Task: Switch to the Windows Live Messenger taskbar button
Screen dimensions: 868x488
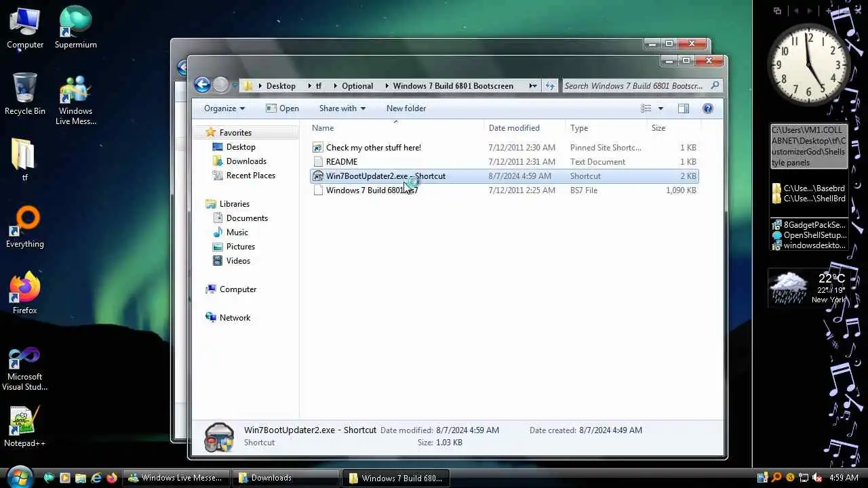Action: (x=176, y=478)
